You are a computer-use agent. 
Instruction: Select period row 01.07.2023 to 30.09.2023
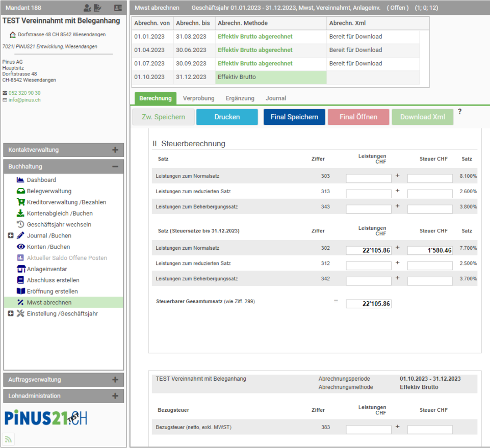[276, 63]
